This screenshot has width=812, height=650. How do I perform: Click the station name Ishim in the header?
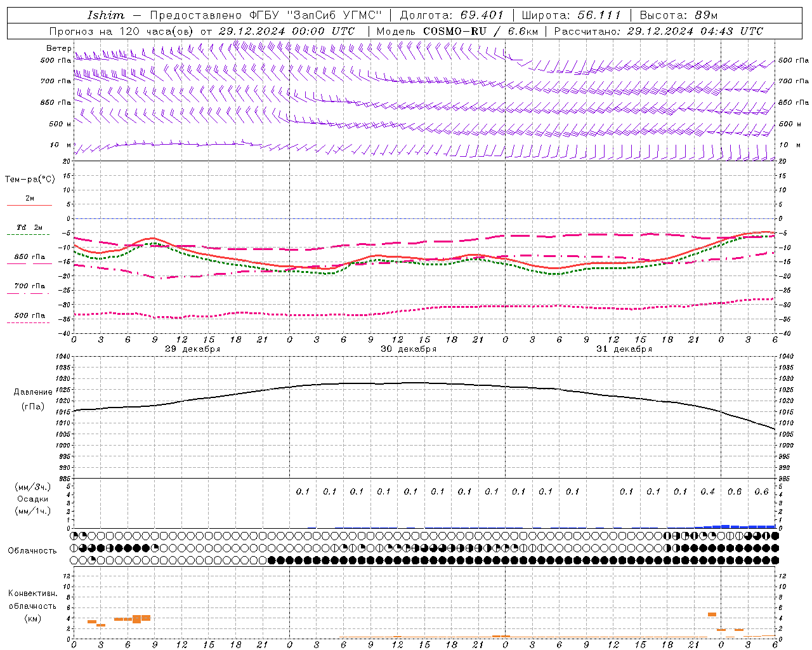point(106,15)
